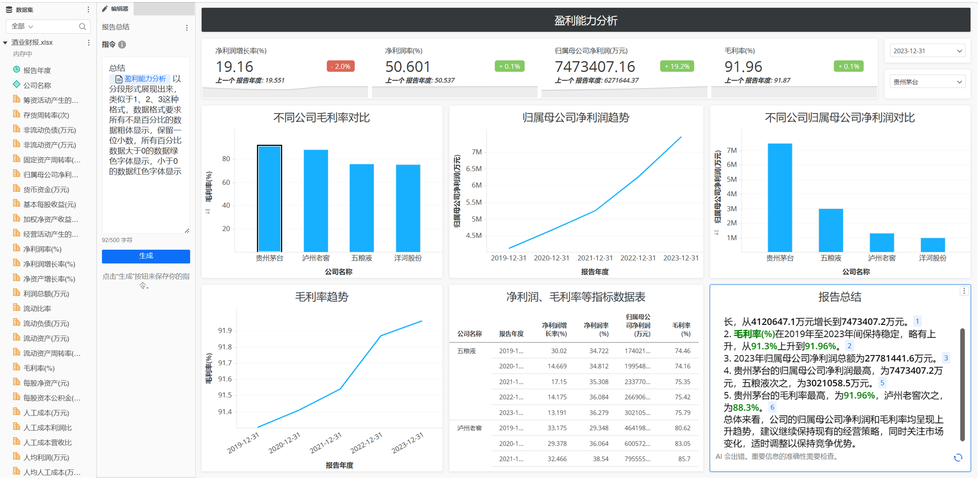Click the measure icon beside 存货周转率(次)
980x482 pixels.
(16, 115)
